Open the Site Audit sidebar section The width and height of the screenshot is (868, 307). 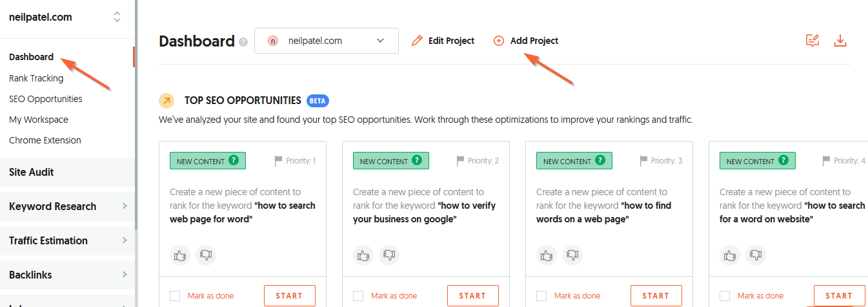[x=32, y=173]
